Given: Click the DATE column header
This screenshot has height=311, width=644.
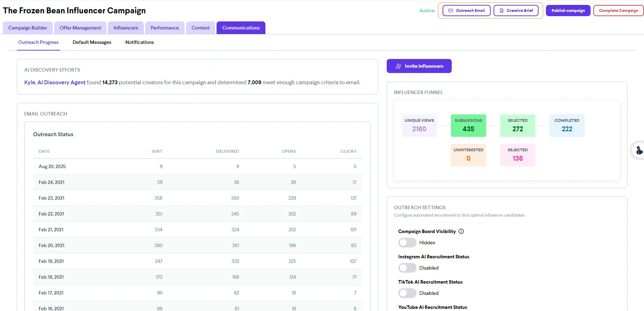Looking at the screenshot, I should coord(44,151).
